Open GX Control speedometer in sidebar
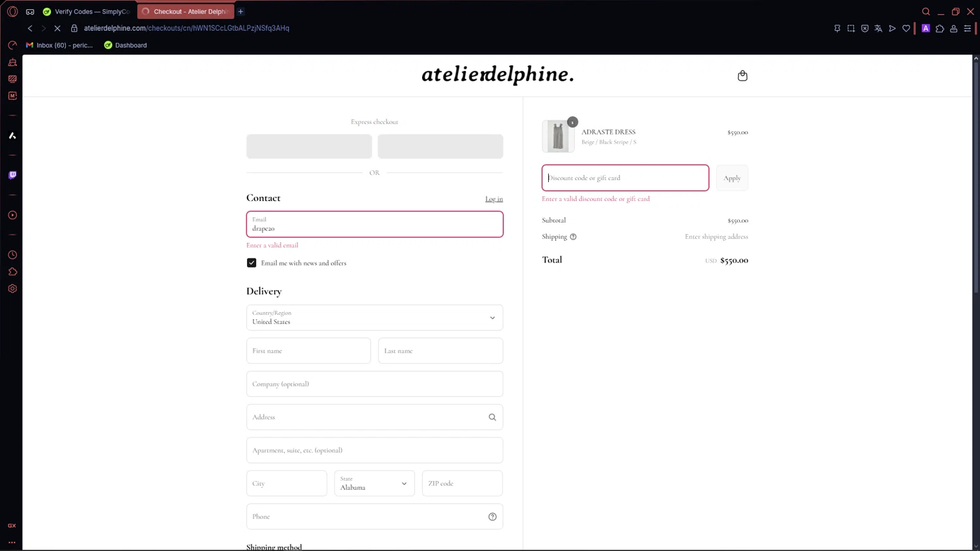 click(12, 45)
